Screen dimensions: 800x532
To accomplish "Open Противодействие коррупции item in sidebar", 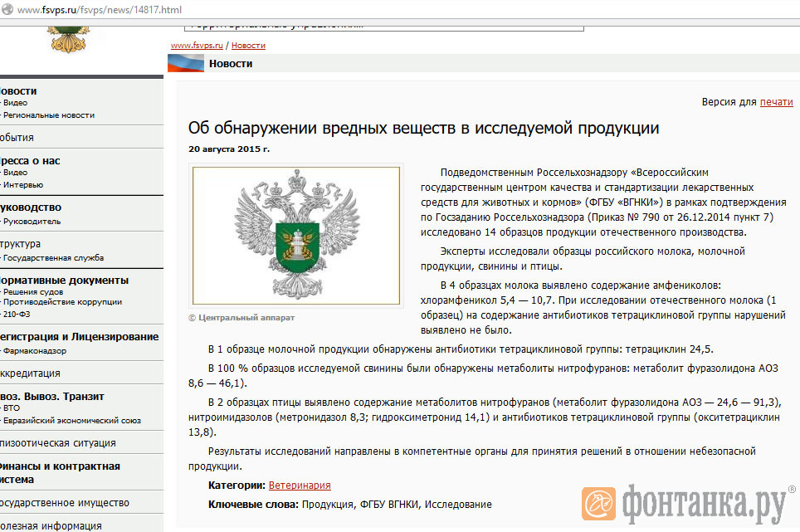I will coord(62,302).
